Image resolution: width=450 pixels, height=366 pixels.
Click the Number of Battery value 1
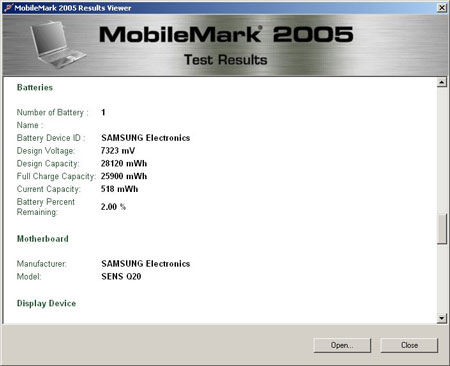tap(103, 112)
